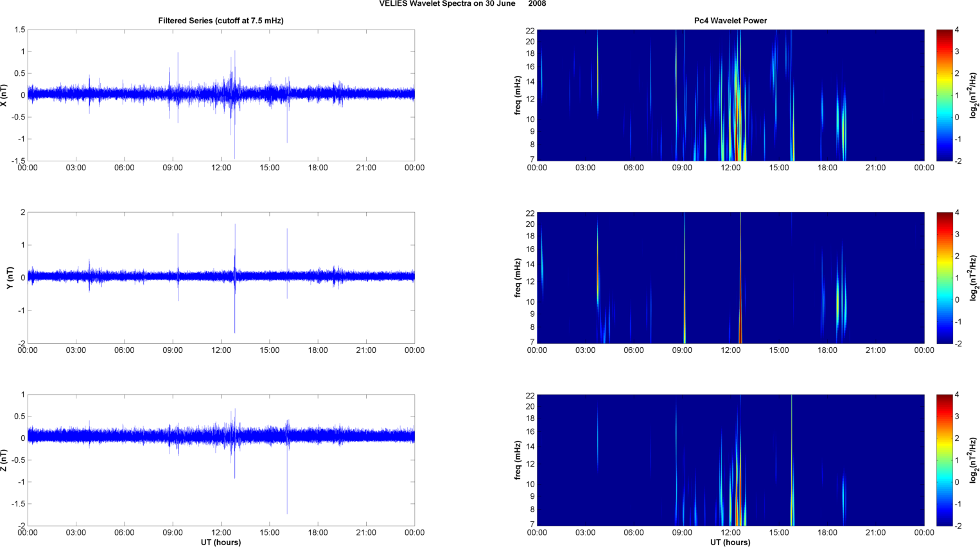Select the freq (mHz) label of bottom spectrogram
Viewport: 980px width, 547px height.
pos(518,460)
